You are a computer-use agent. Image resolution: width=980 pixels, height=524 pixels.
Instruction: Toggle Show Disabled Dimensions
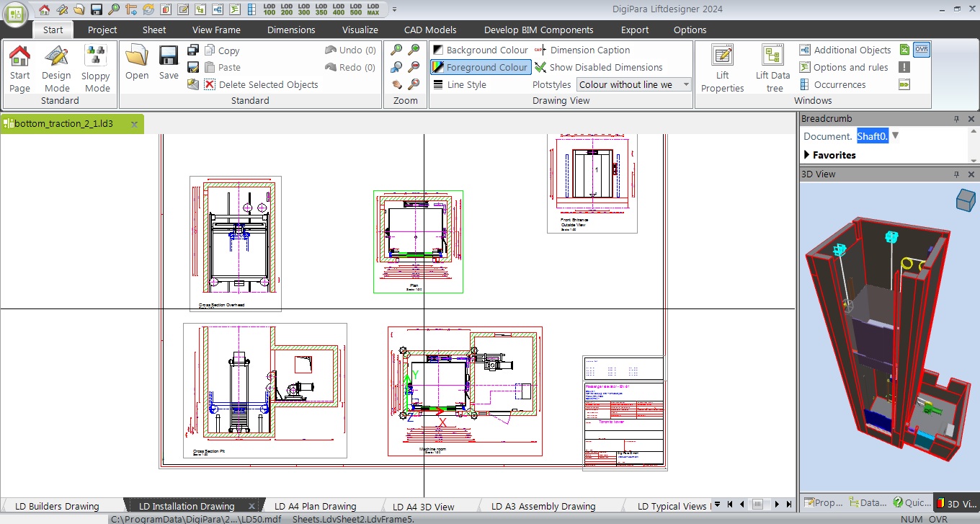point(598,67)
